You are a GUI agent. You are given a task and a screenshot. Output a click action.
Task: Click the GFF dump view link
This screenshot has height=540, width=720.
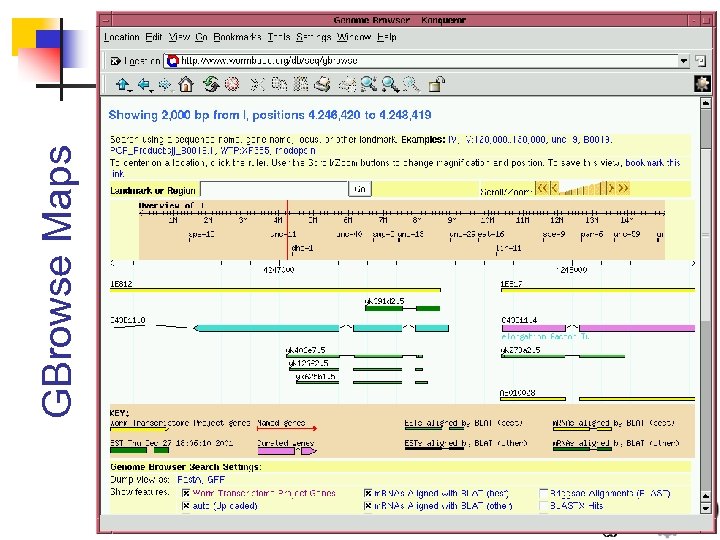[x=216, y=479]
